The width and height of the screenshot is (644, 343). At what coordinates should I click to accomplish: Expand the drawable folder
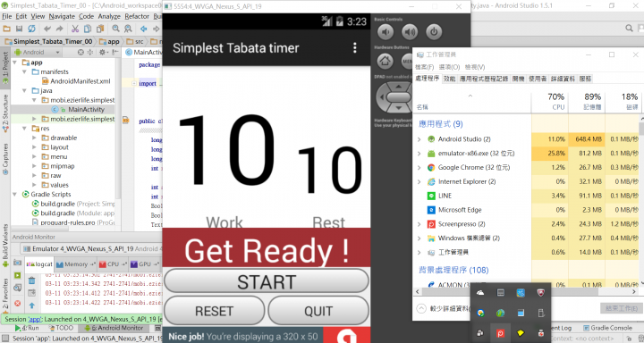(35, 138)
